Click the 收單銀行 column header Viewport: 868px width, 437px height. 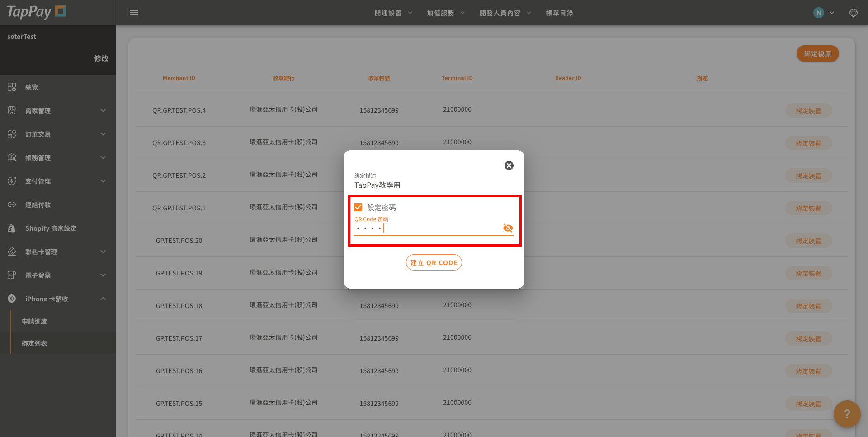(x=283, y=78)
